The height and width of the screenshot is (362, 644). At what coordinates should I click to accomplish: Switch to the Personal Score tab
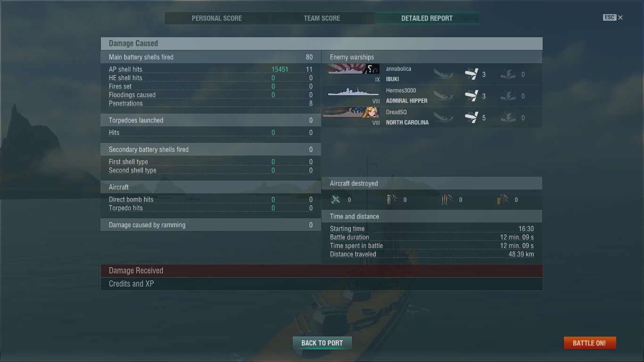[x=217, y=18]
